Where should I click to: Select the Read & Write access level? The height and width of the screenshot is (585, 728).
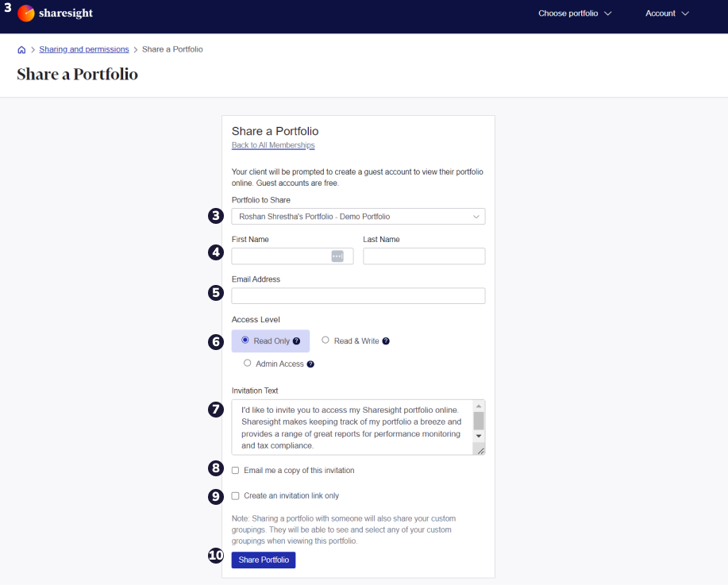[325, 340]
